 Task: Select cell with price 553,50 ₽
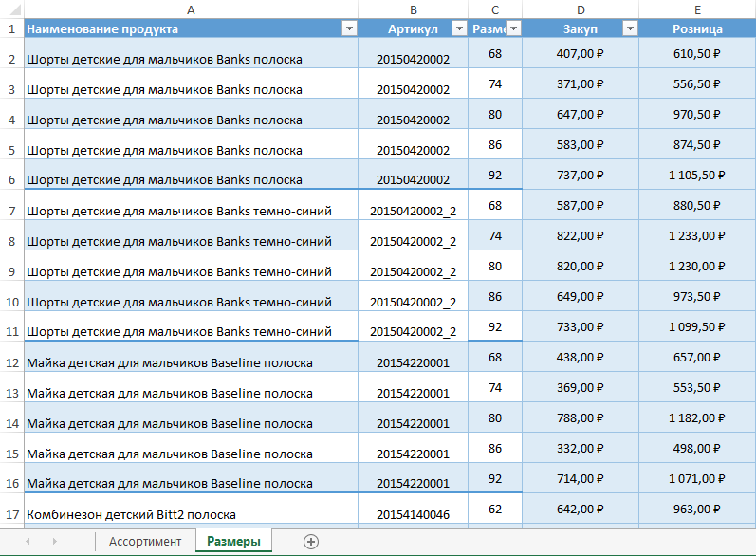coord(697,388)
